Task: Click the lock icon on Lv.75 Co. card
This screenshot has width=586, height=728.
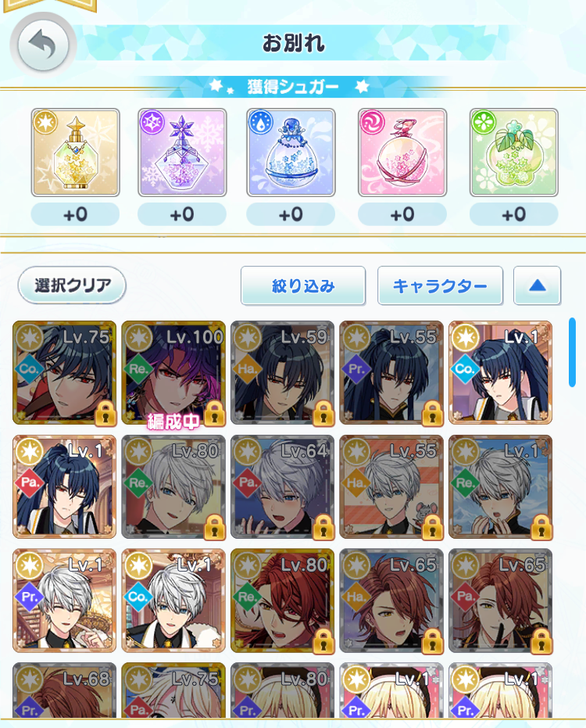Action: pos(105,413)
